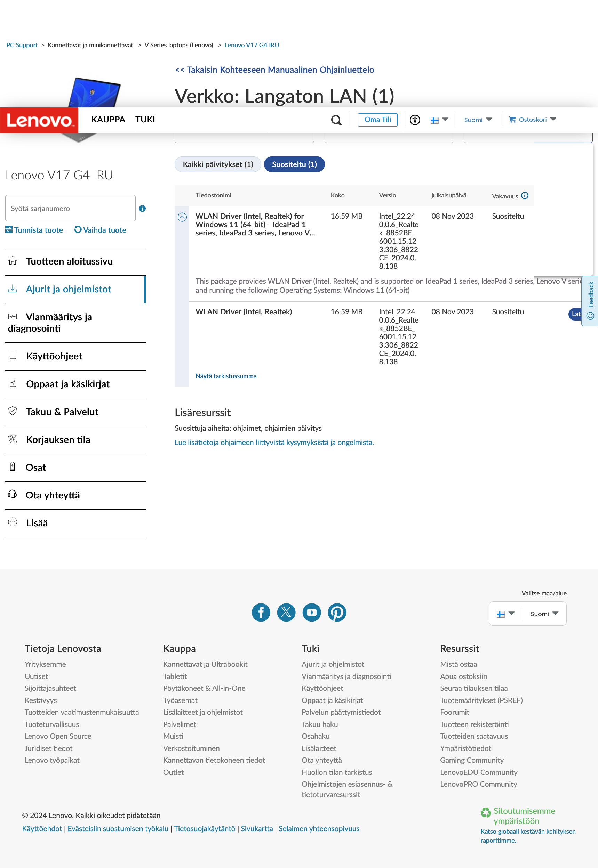Go back to Manuaalinen Ohjainluettelo
Image resolution: width=598 pixels, height=868 pixels.
tap(274, 70)
